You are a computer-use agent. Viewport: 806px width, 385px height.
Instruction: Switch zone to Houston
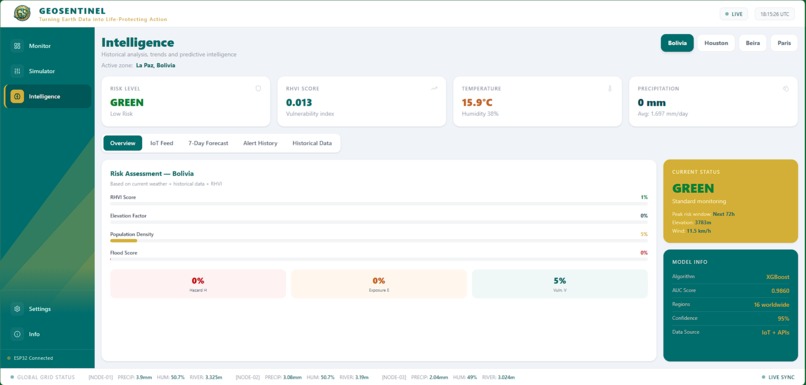[716, 43]
